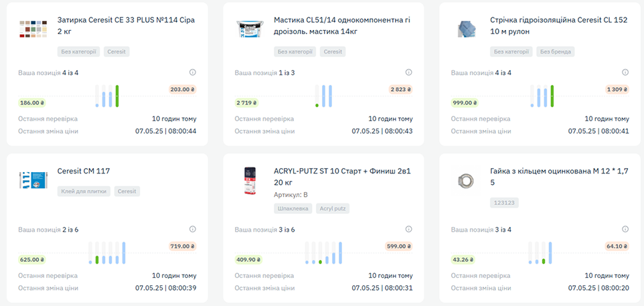Click maximum price 599.00 ₴ badge
This screenshot has width=644, height=306.
pos(399,246)
